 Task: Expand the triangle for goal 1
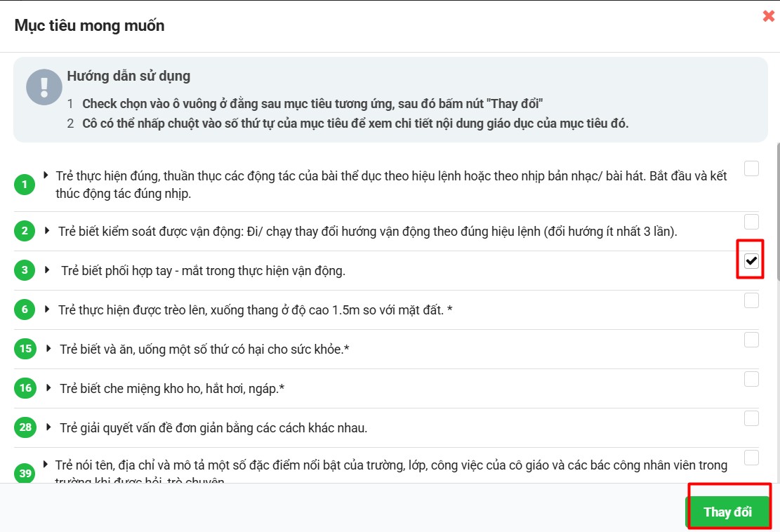[x=46, y=175]
